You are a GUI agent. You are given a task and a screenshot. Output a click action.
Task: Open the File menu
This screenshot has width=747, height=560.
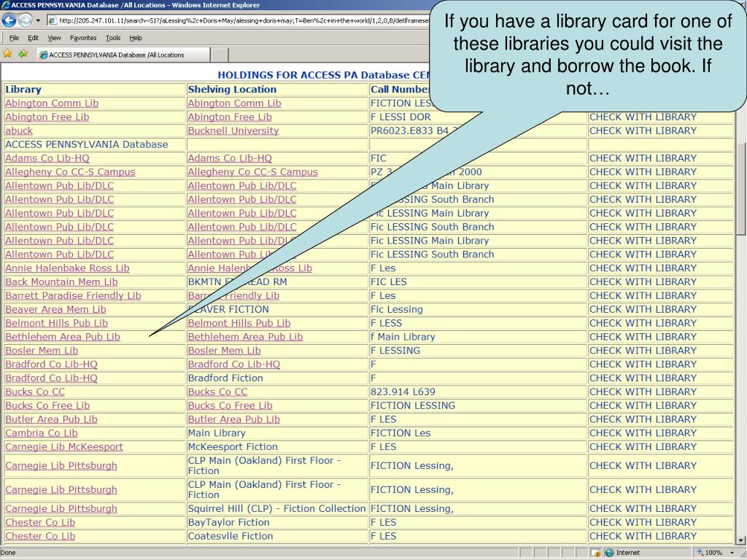pos(15,38)
